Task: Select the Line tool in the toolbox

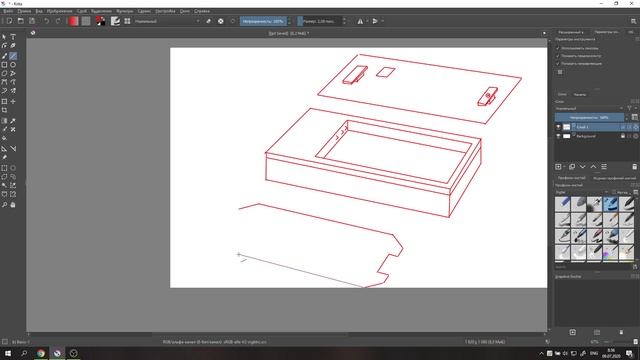Action: pos(13,56)
